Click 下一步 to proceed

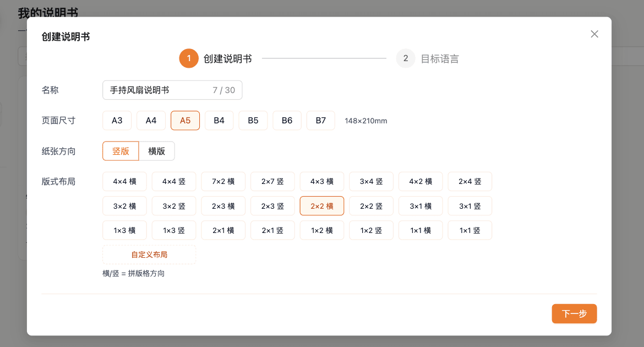pyautogui.click(x=574, y=314)
